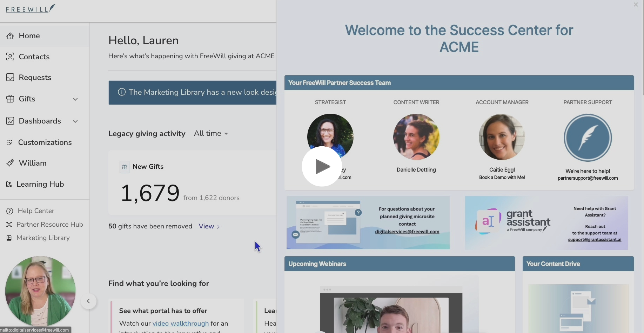Click the Upcoming Webinars header
This screenshot has width=644, height=333.
coord(400,264)
